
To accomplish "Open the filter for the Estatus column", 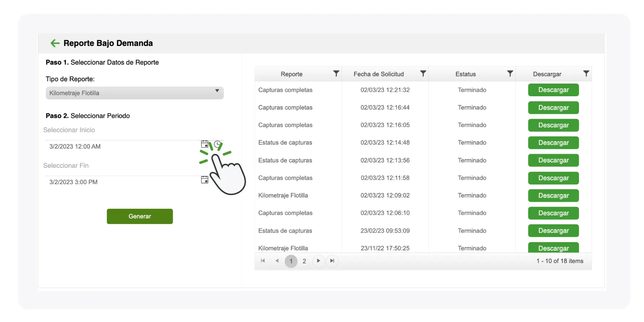I will coord(510,74).
